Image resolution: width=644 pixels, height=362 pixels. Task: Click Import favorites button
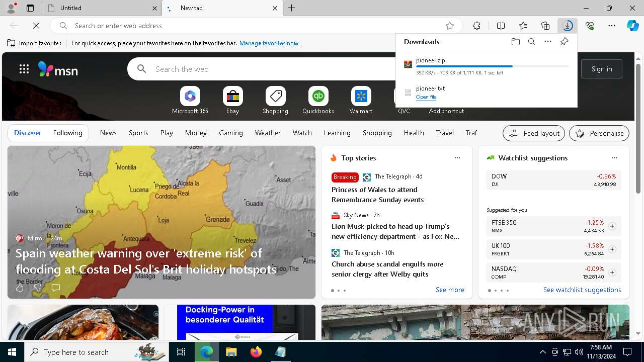pos(34,43)
